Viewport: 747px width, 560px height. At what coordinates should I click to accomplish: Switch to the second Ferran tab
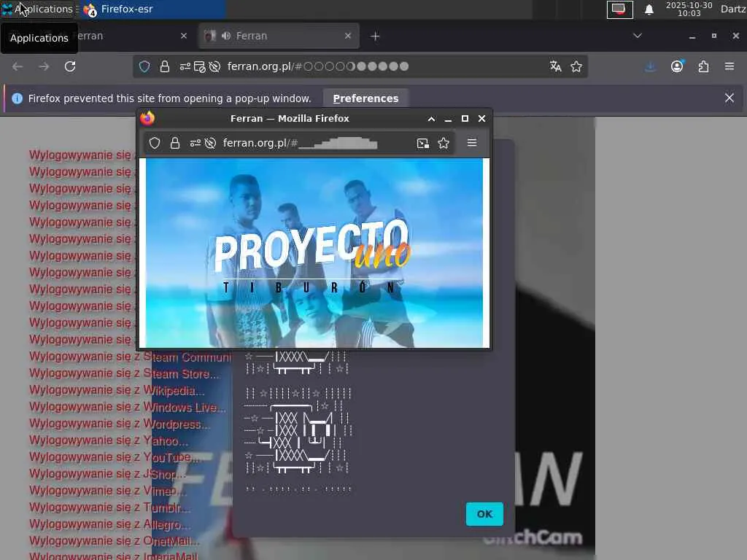(x=278, y=36)
